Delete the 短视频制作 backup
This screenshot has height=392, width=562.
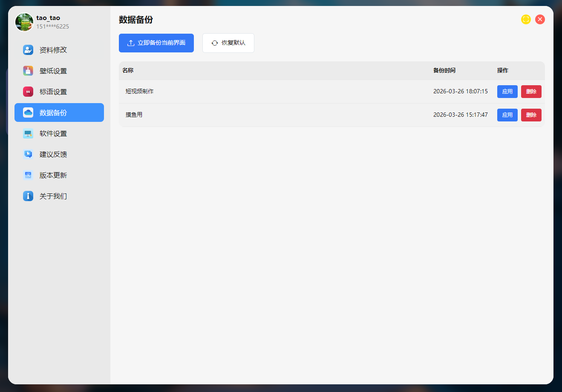[531, 92]
